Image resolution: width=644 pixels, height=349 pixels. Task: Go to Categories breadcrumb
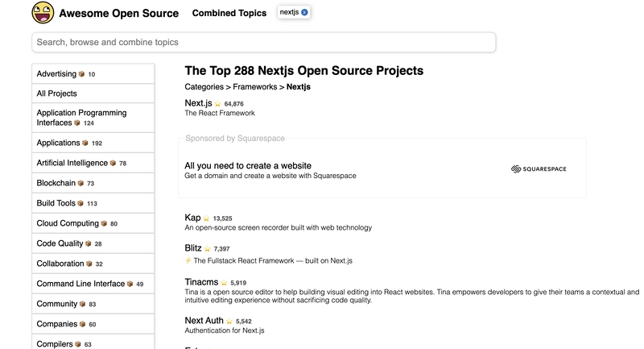(x=204, y=87)
